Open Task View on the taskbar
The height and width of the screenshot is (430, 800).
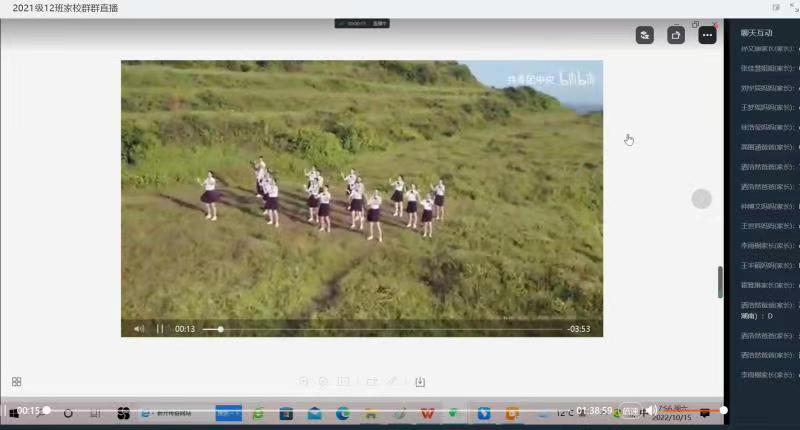pos(95,413)
